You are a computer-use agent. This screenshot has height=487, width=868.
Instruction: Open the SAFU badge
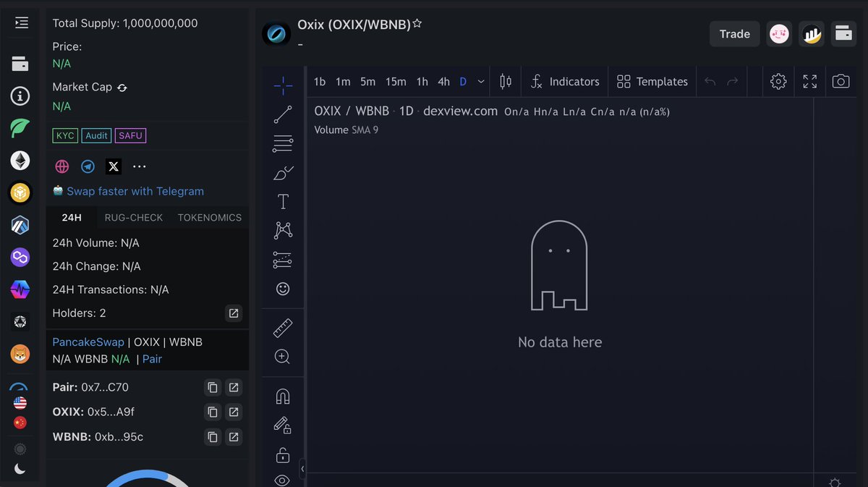pyautogui.click(x=131, y=135)
